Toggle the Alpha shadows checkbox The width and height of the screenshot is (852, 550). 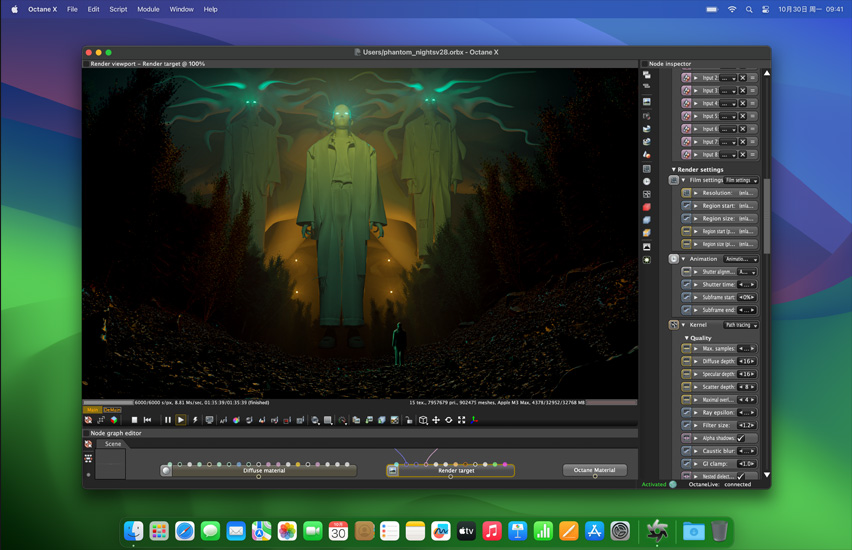[741, 438]
